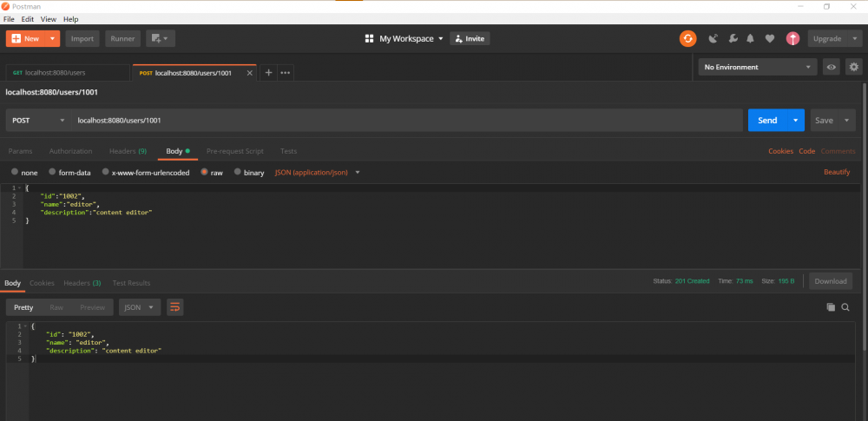Open JSON (application/json) content type dropdown
Screen dimensions: 868x421
tap(317, 172)
